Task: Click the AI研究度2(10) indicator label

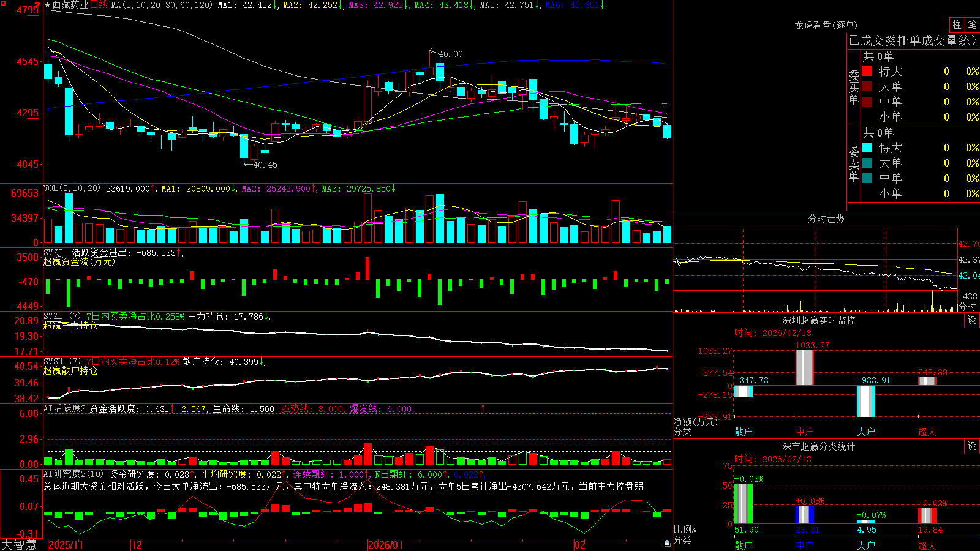Action: 73,474
